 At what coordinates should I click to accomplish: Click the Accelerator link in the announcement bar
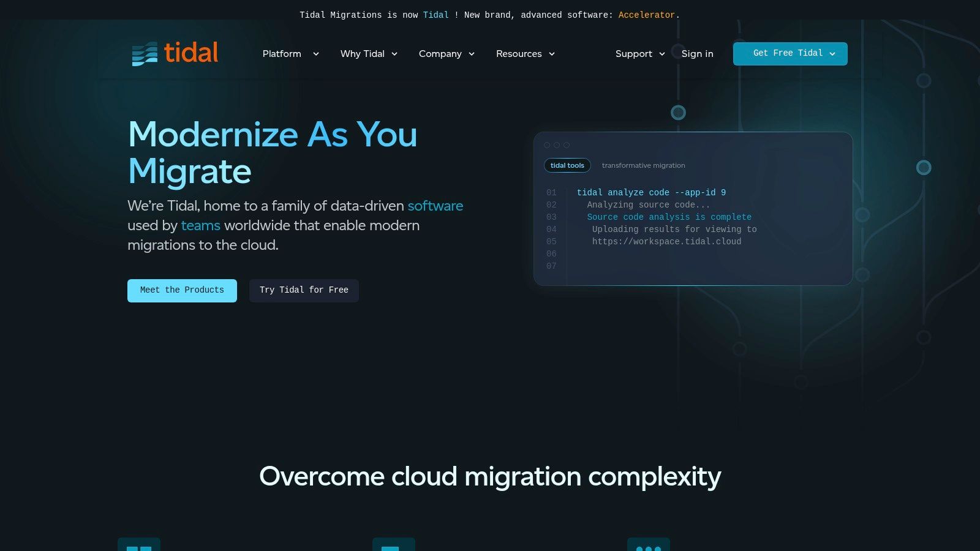click(x=647, y=15)
